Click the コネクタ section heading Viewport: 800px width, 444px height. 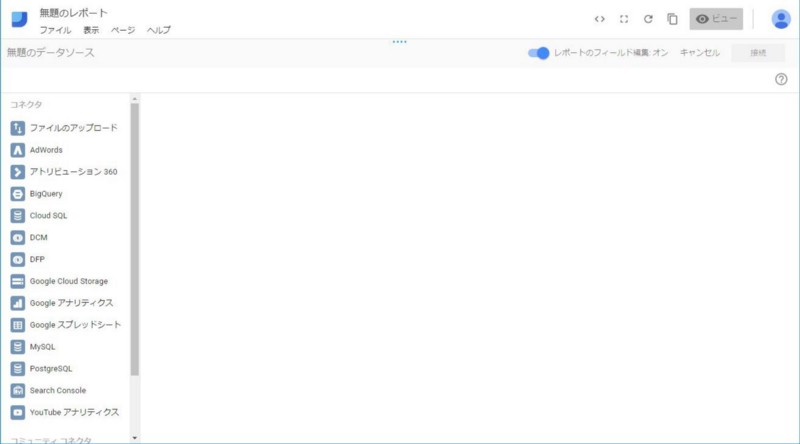click(26, 105)
